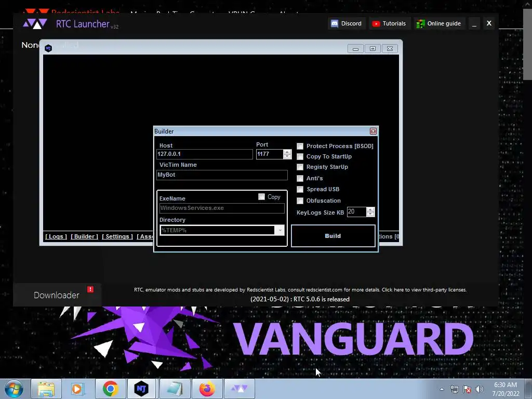Toggle the Spread USB checkbox

[x=300, y=189]
